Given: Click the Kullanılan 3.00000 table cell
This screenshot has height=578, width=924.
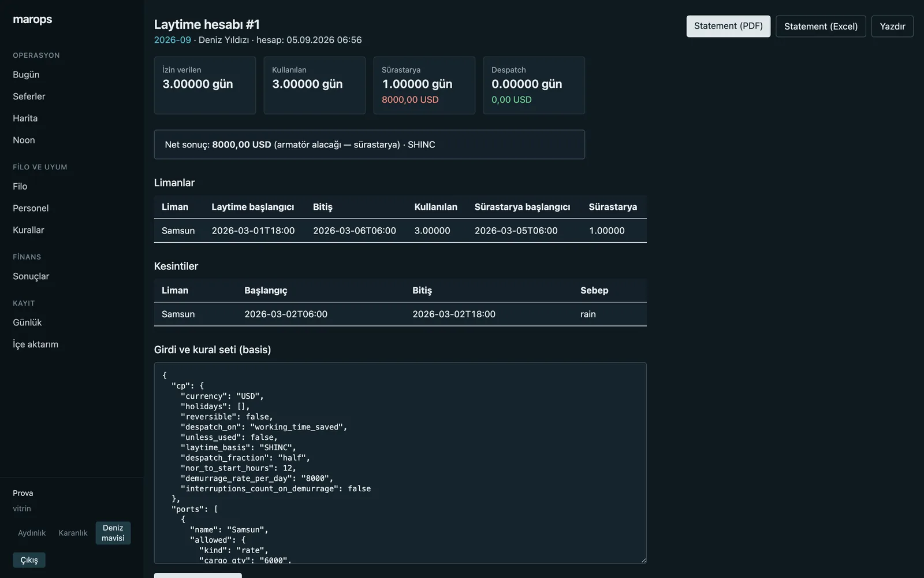Looking at the screenshot, I should 432,231.
